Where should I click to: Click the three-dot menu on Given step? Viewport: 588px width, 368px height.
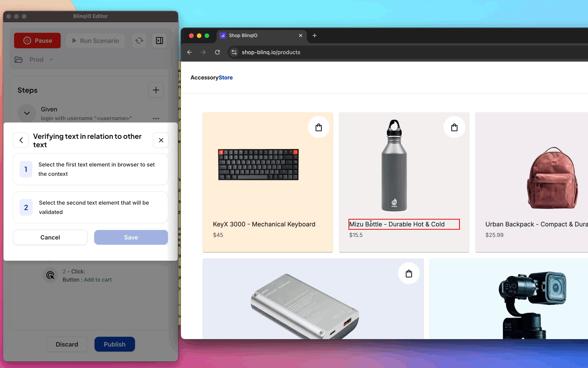tap(156, 119)
